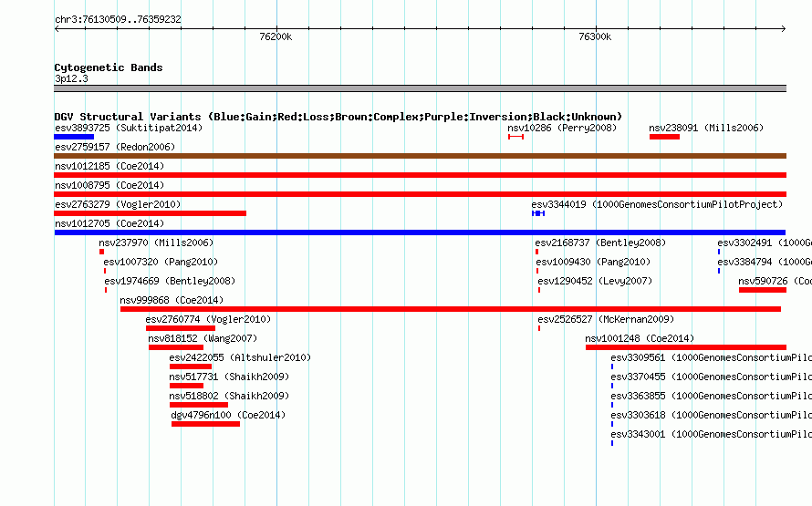Open esv2759157 (Redon2006) variant label
The height and width of the screenshot is (506, 812).
point(115,147)
